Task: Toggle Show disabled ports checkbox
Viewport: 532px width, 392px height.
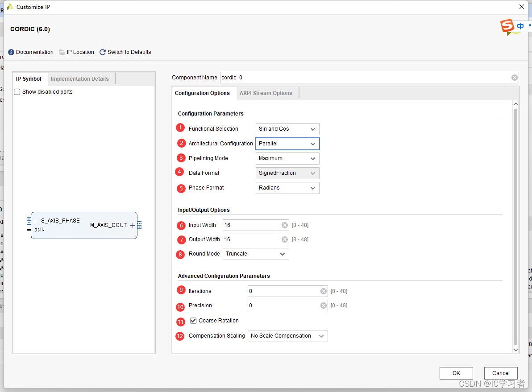Action: coord(17,92)
